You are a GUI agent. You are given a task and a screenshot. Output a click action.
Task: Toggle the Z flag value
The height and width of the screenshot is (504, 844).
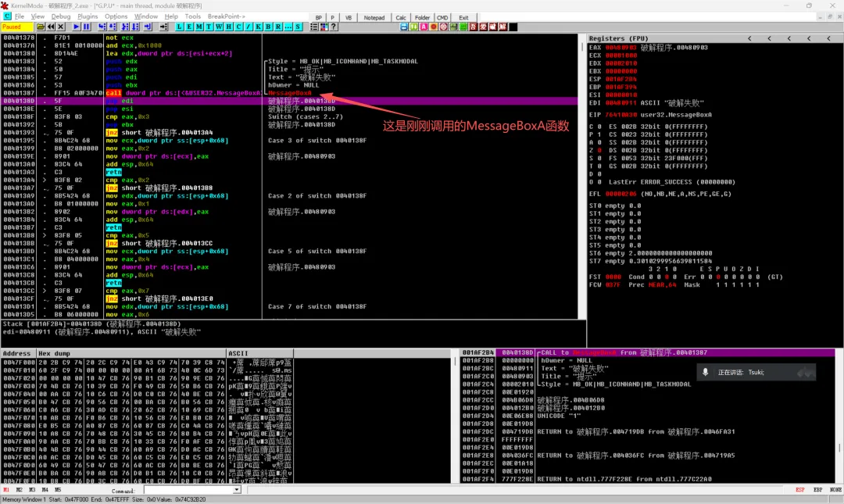pos(599,150)
